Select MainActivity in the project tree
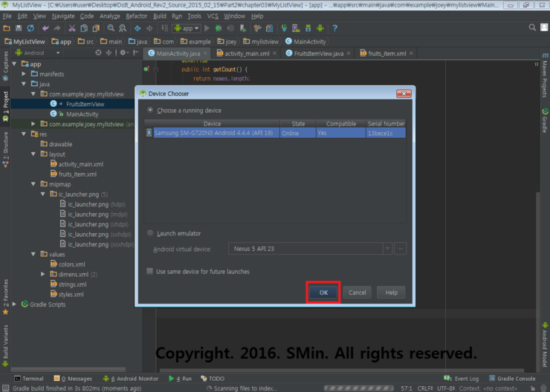Image resolution: width=550 pixels, height=392 pixels. pos(82,114)
